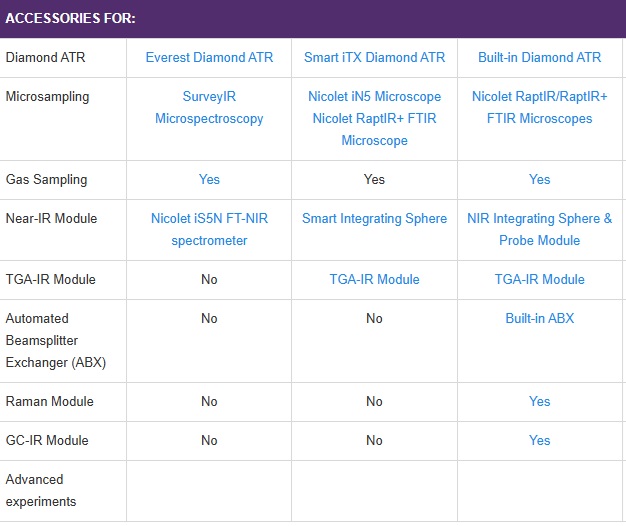Open SurveyIR Microspectroscopy link
Viewport: 626px width, 526px height.
coord(209,107)
